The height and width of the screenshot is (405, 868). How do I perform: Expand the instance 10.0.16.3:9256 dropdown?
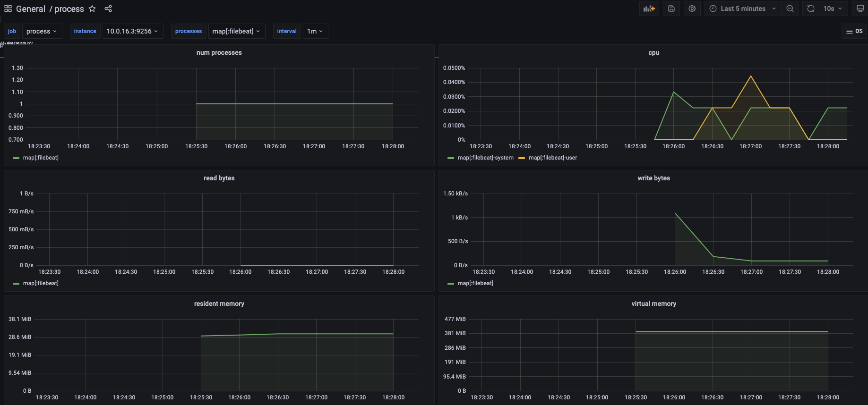click(132, 31)
